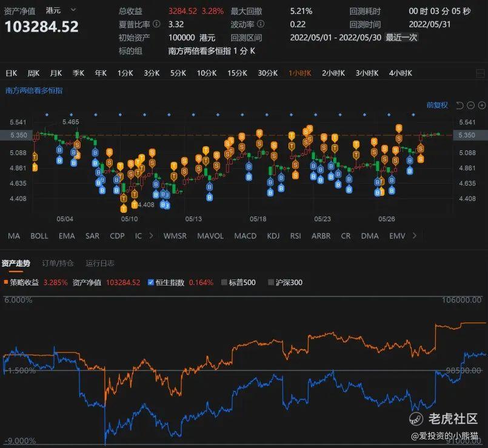Select the 最近一次 backtest label

(401, 38)
